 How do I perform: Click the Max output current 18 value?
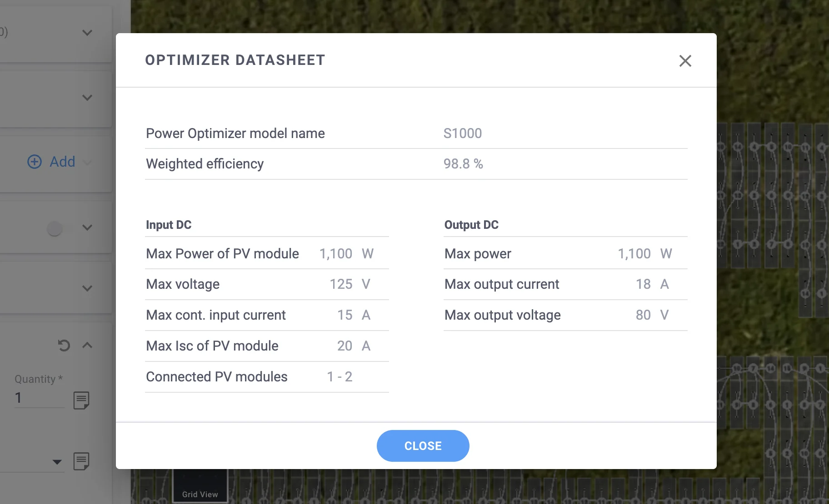643,284
